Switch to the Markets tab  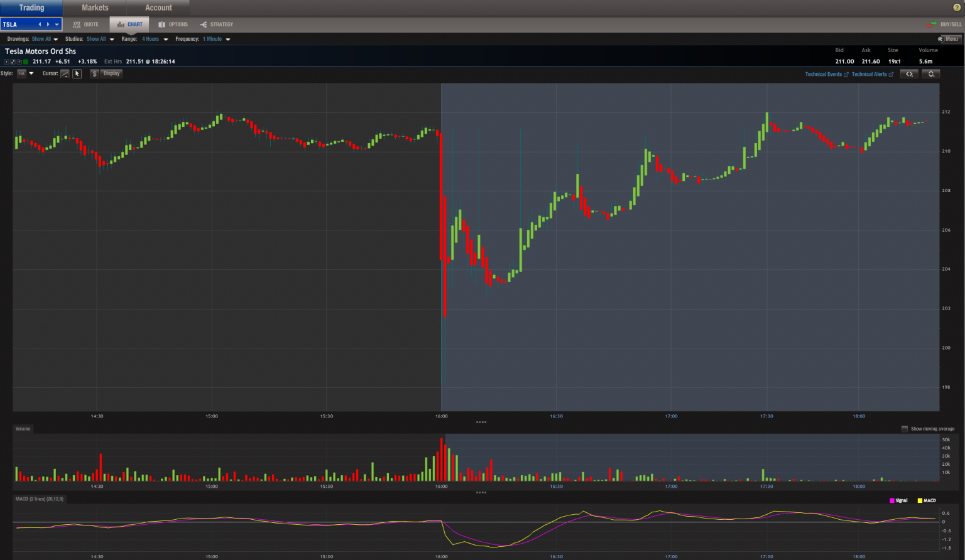point(95,8)
